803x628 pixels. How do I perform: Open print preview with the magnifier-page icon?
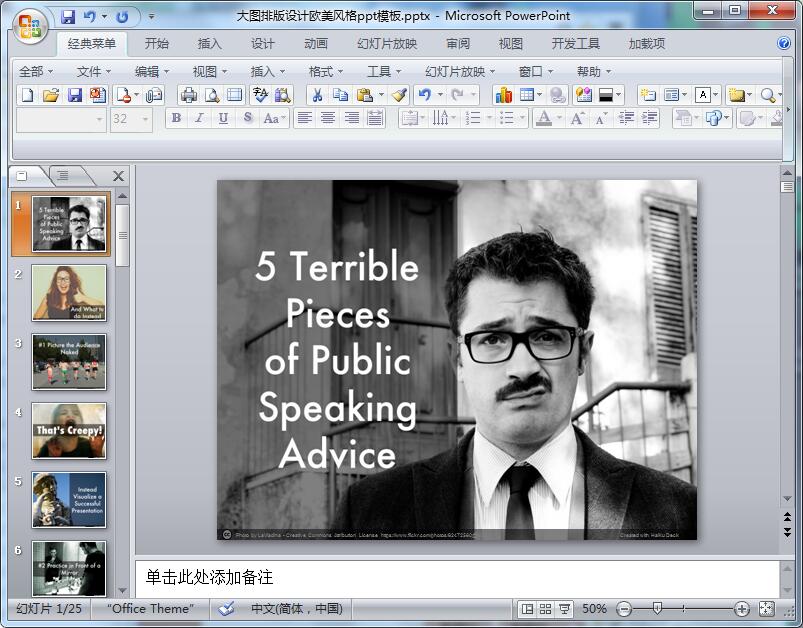(212, 95)
